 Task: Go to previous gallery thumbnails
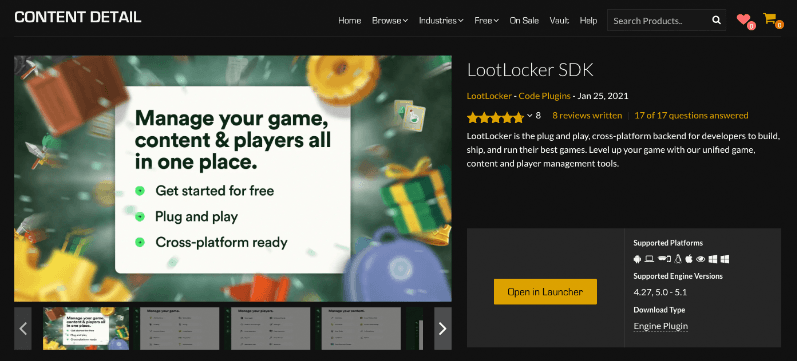tap(23, 328)
